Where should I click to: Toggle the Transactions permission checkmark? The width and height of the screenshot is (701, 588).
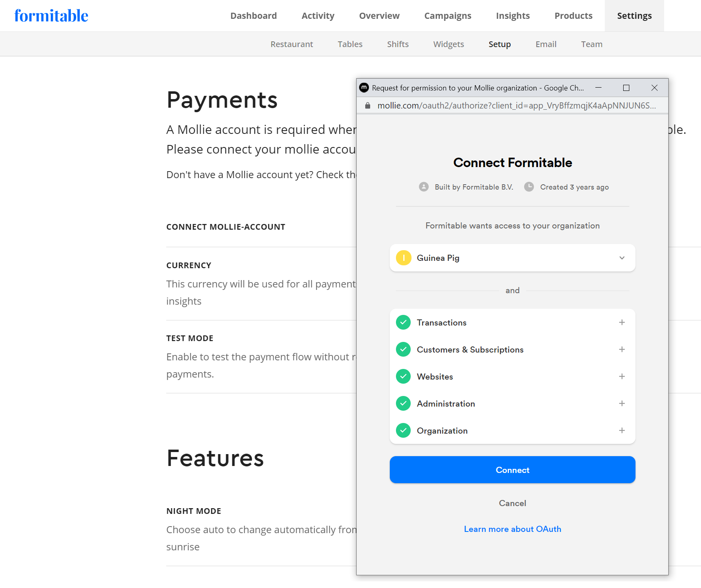[403, 323]
